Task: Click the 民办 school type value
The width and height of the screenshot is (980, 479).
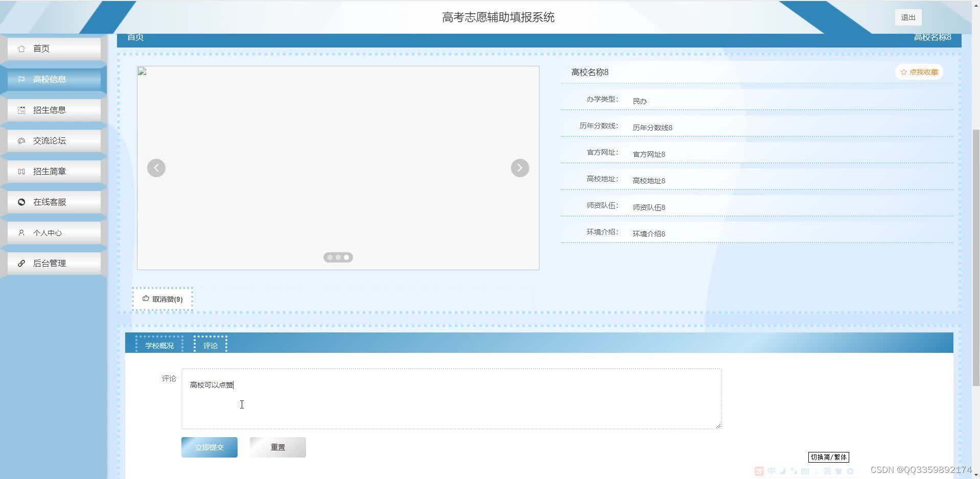Action: pos(640,101)
